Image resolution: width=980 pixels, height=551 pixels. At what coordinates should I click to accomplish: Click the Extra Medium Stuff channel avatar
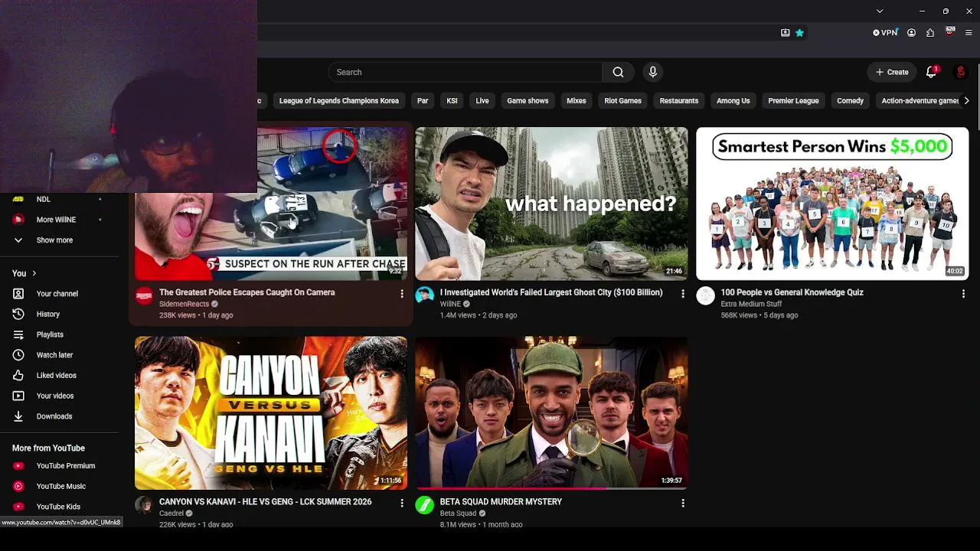pyautogui.click(x=705, y=296)
